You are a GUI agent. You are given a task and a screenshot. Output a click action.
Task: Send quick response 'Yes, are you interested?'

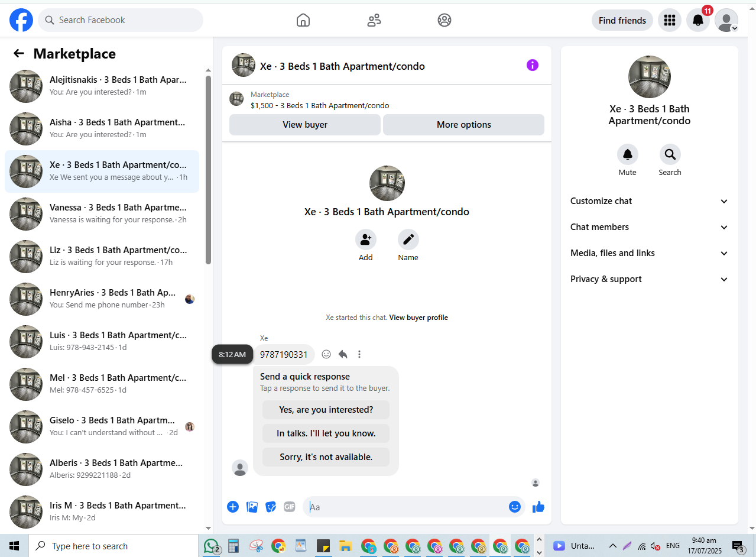326,410
